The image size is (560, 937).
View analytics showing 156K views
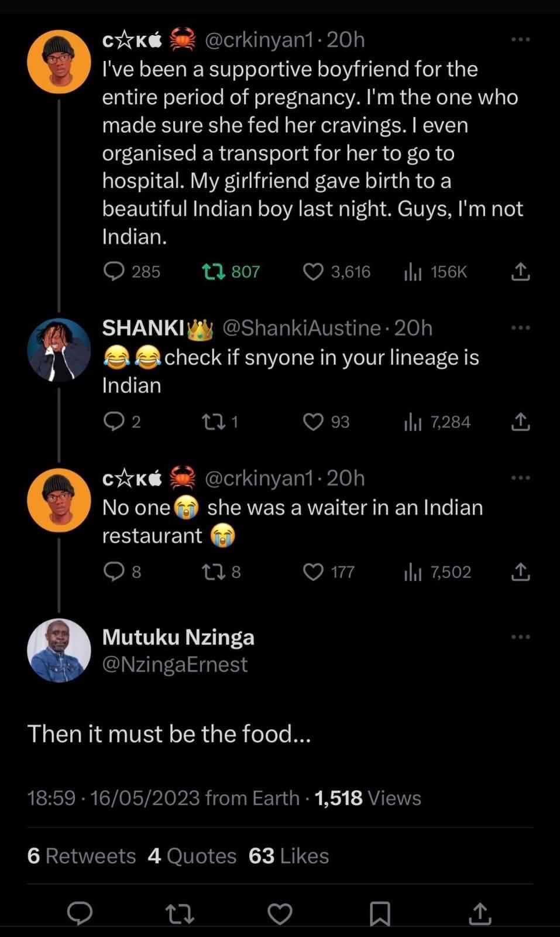click(x=413, y=272)
